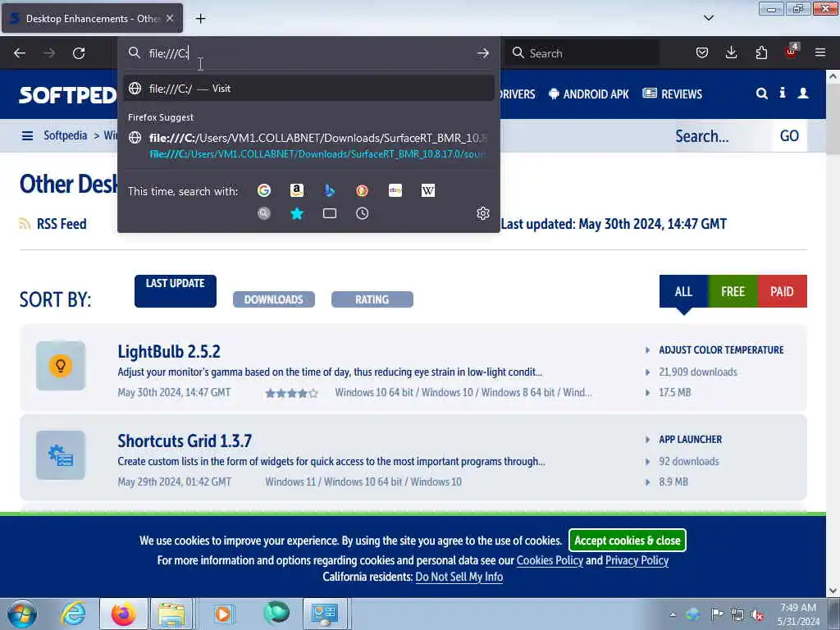Click the Softpedia breadcrumb link
The height and width of the screenshot is (630, 840).
point(66,135)
